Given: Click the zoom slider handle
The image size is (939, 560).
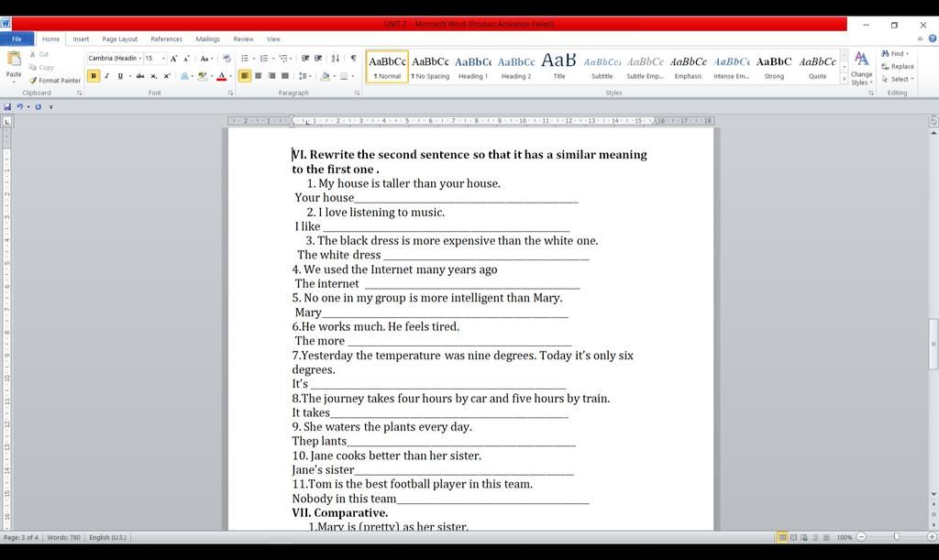Looking at the screenshot, I should point(896,537).
